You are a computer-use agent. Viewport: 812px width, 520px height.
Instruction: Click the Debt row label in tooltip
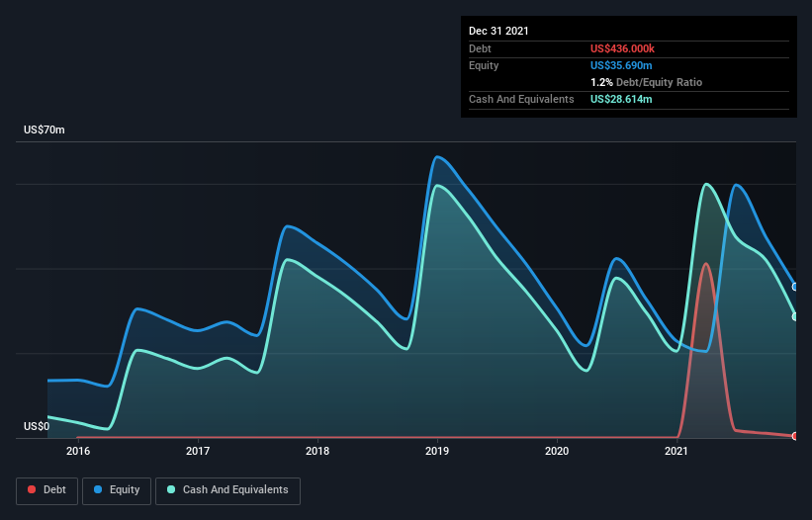pyautogui.click(x=480, y=48)
